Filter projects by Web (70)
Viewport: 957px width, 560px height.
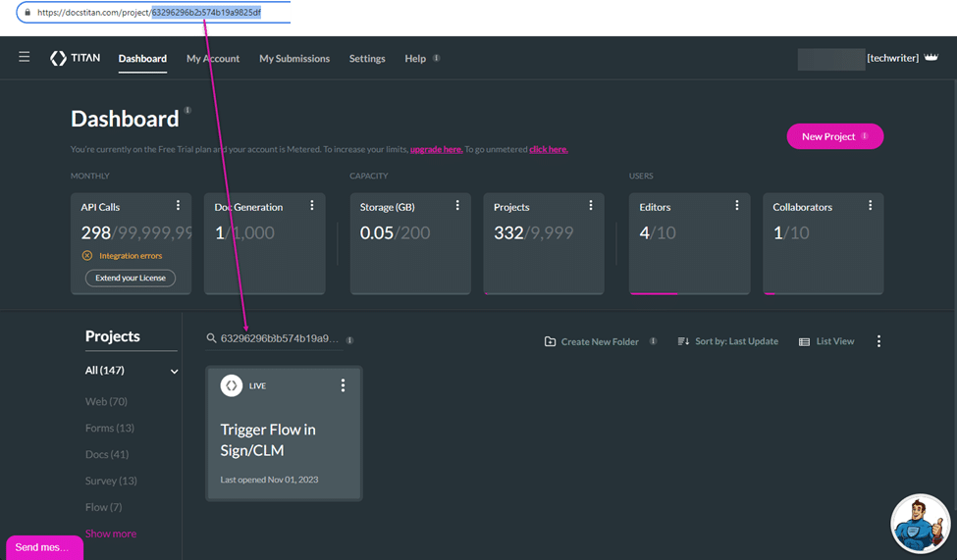point(106,401)
